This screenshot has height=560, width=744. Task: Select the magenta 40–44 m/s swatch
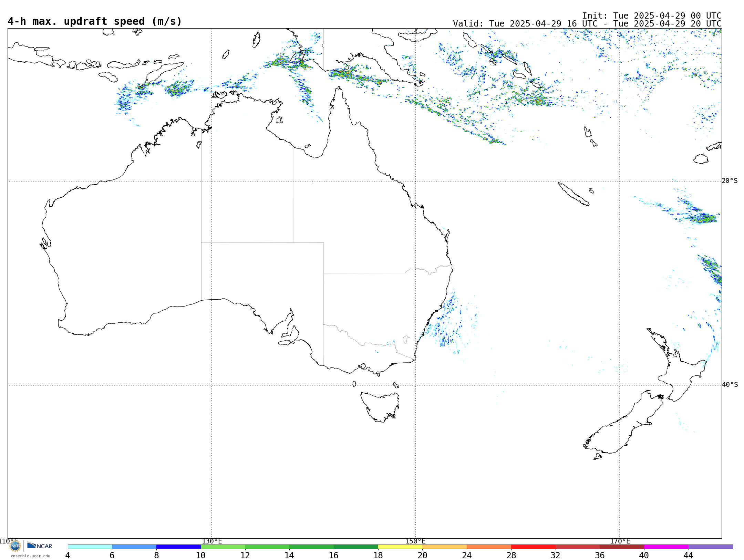click(x=666, y=547)
